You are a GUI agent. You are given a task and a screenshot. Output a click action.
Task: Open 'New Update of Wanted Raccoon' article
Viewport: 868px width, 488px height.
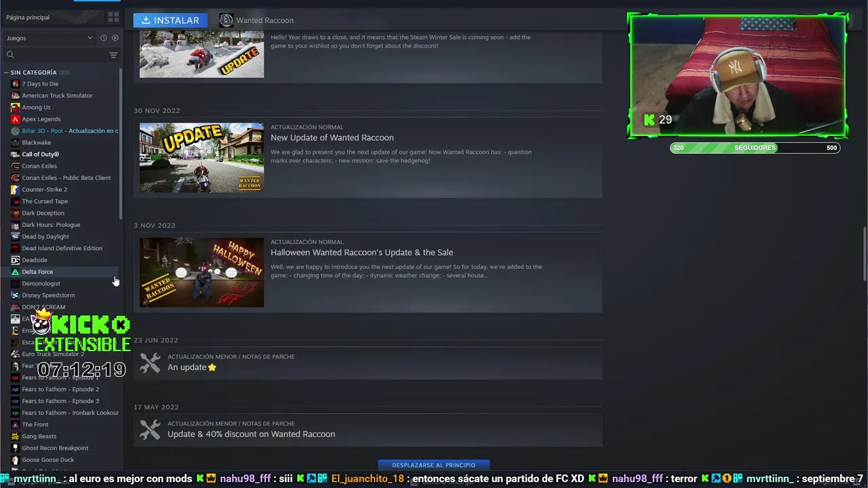[x=332, y=138]
